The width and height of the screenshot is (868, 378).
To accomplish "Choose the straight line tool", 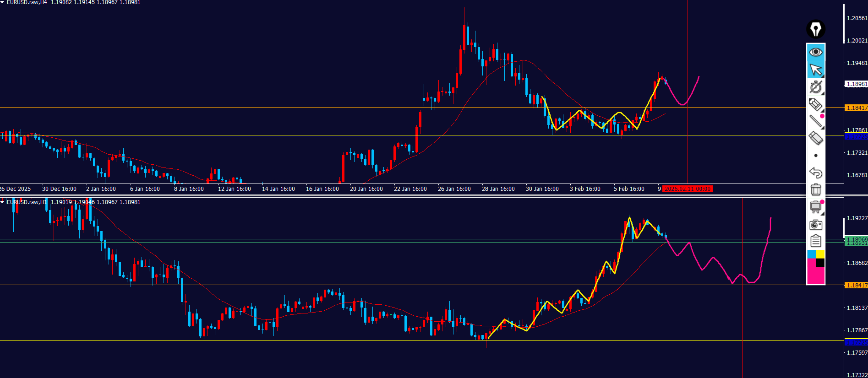I will (815, 121).
